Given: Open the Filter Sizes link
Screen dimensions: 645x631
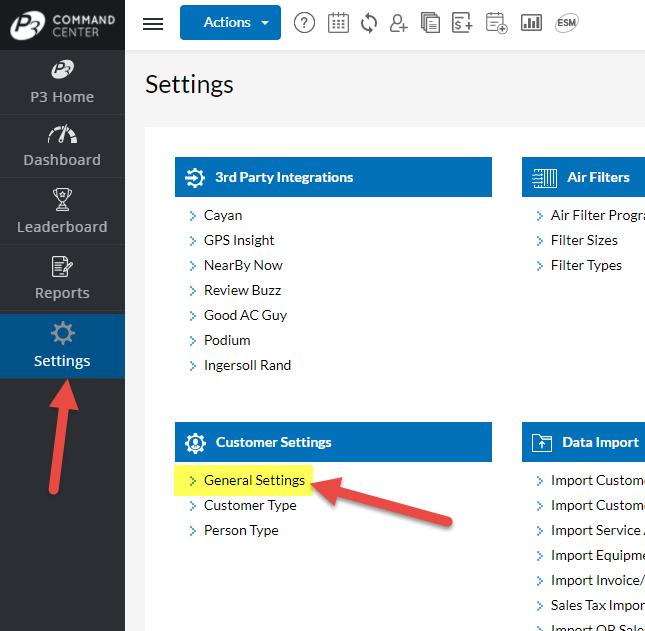Looking at the screenshot, I should tap(584, 241).
